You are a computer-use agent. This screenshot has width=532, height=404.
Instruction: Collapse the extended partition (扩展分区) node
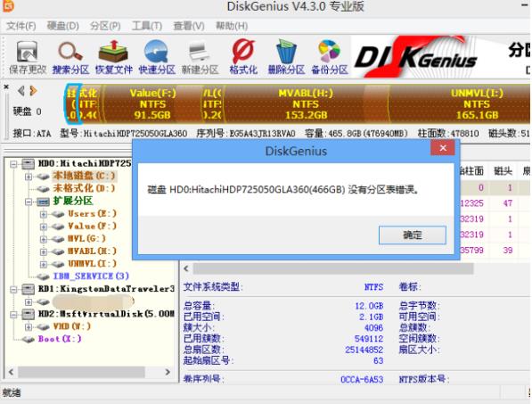pyautogui.click(x=29, y=202)
